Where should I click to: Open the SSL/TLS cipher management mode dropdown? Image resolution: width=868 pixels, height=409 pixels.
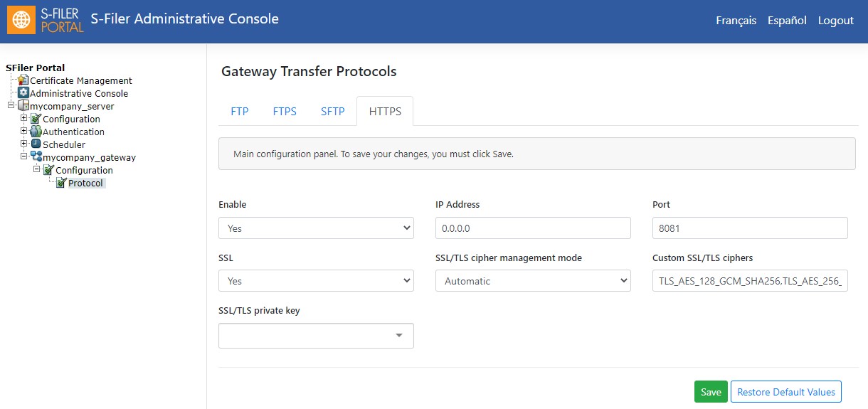pos(533,281)
